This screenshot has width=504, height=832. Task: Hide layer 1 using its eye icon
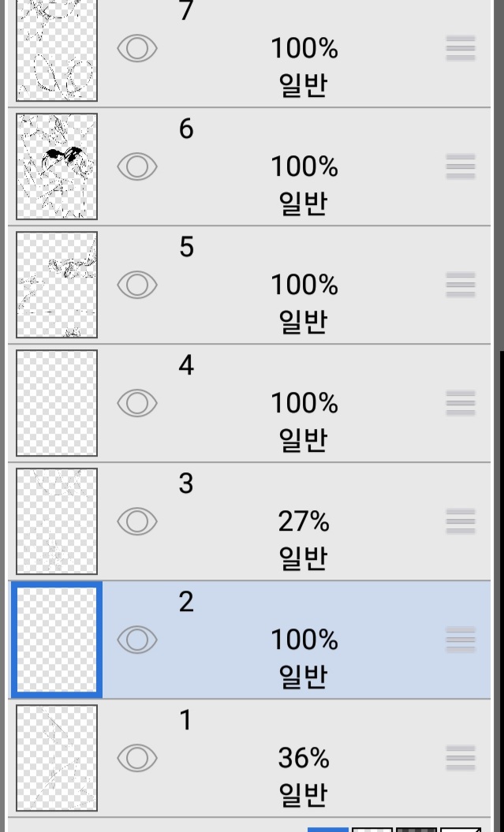point(137,758)
